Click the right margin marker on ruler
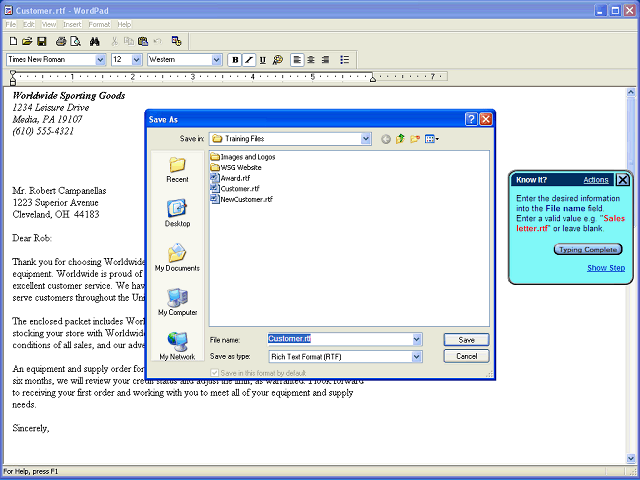 tap(373, 79)
